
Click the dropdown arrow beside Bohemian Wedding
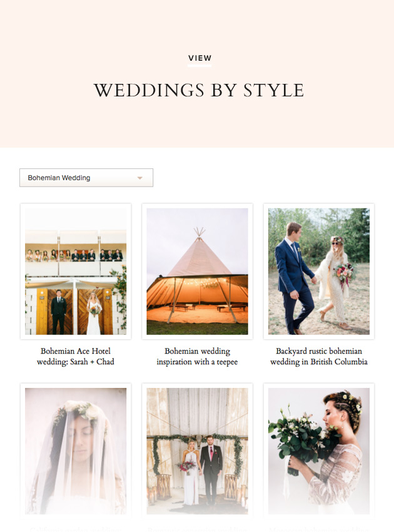pyautogui.click(x=139, y=178)
